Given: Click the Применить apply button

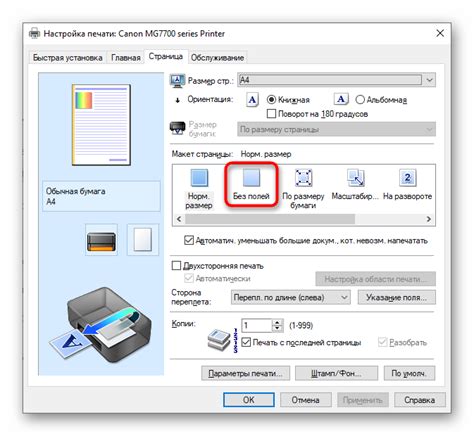Looking at the screenshot, I should [363, 400].
